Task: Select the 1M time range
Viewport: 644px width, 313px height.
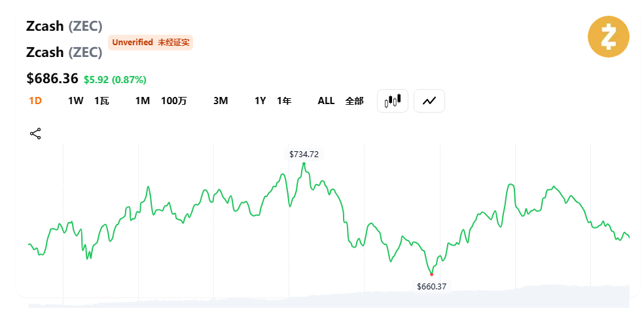Action: click(143, 101)
